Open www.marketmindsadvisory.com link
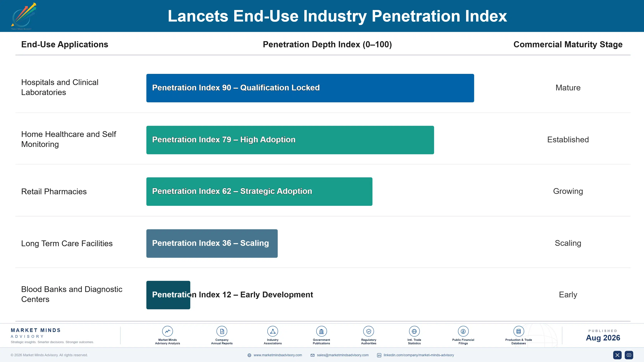This screenshot has width=644, height=362. (278, 355)
